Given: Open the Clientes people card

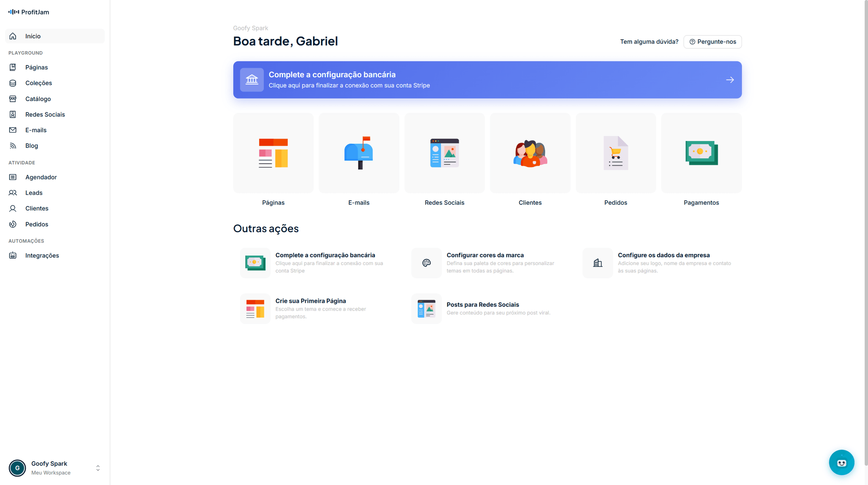Looking at the screenshot, I should [530, 153].
